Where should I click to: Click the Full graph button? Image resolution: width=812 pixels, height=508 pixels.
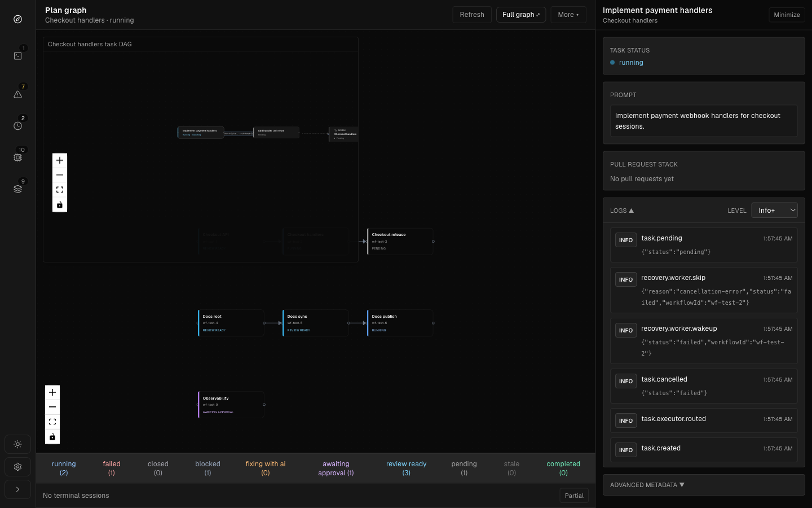521,15
